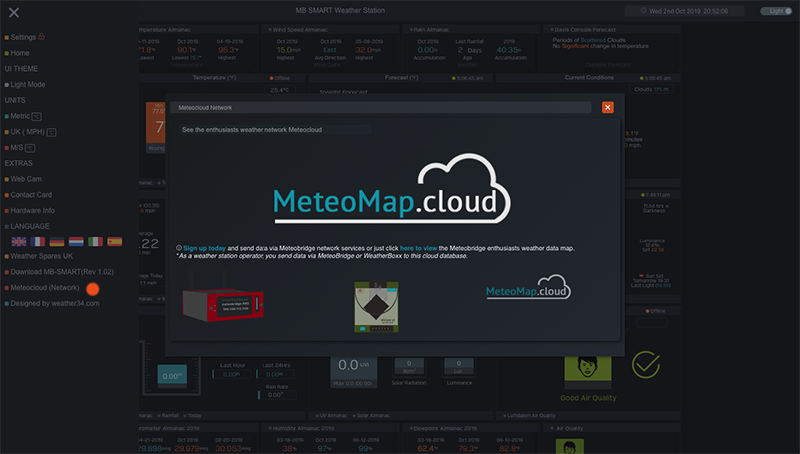
Task: Pick the Italian flag language
Action: pos(95,241)
